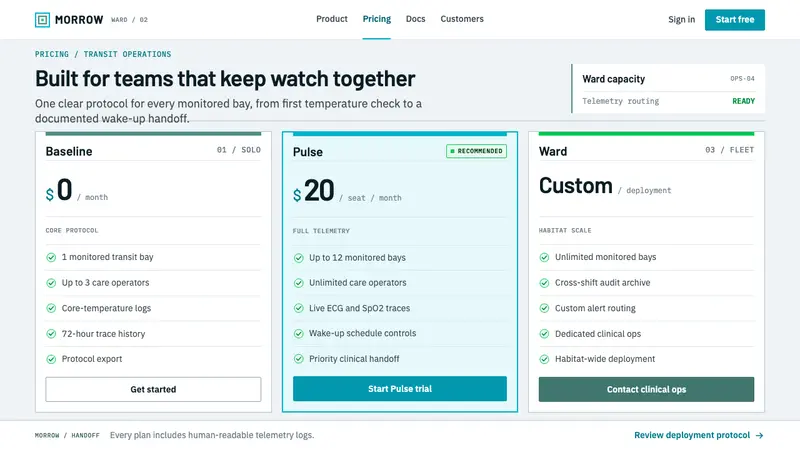The image size is (800, 450).
Task: Click MORROW / HANDOFF footer label
Action: coord(67,435)
